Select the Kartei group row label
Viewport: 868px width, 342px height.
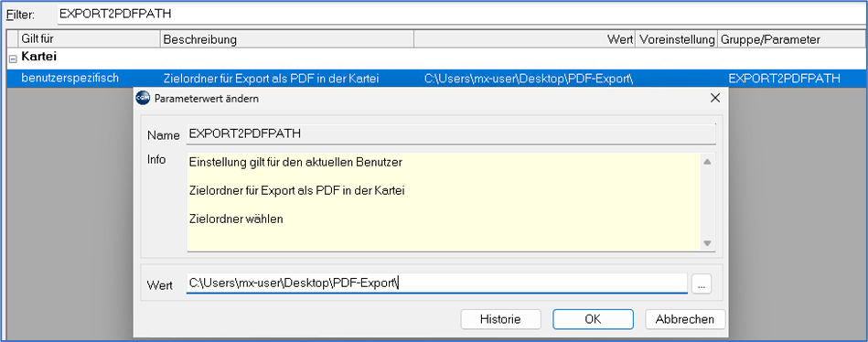coord(39,58)
